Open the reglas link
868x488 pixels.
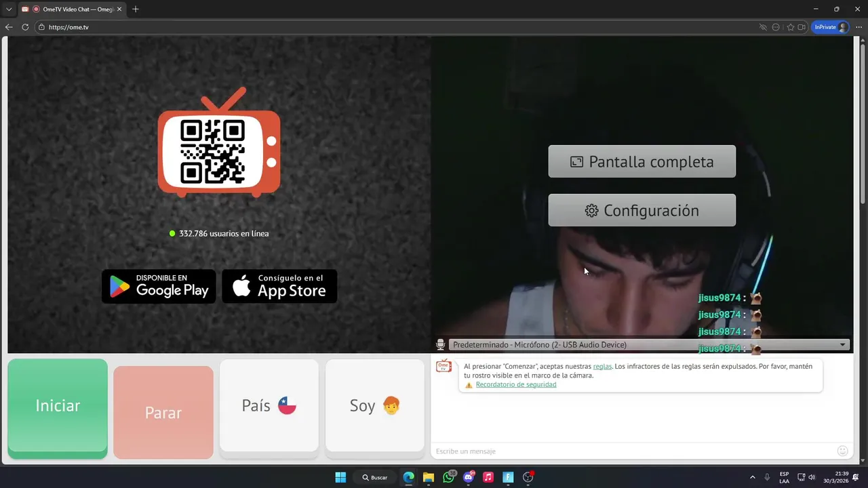[x=602, y=366]
